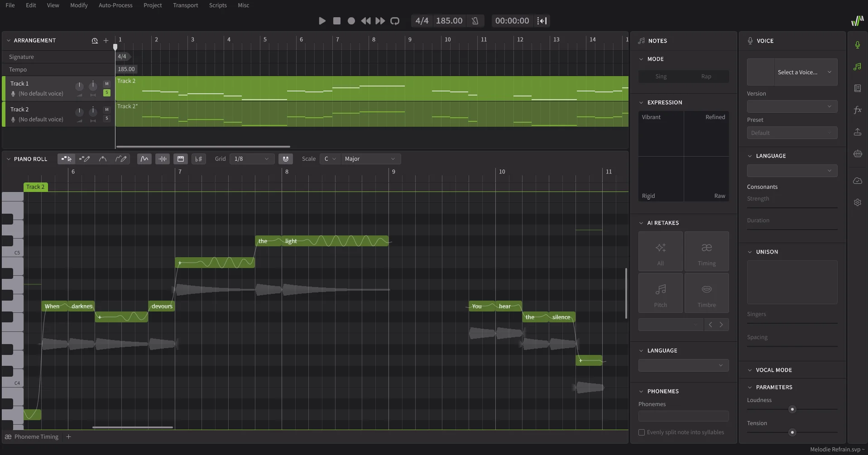Show pitch curve display in piano roll
This screenshot has height=455, width=868.
tap(144, 159)
